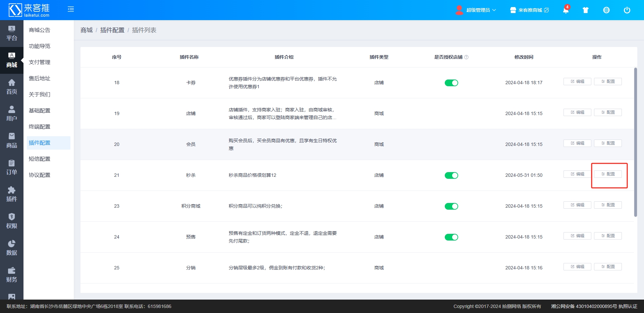
Task: Toggle store authorization for 秒杀 plugin
Action: click(x=451, y=175)
